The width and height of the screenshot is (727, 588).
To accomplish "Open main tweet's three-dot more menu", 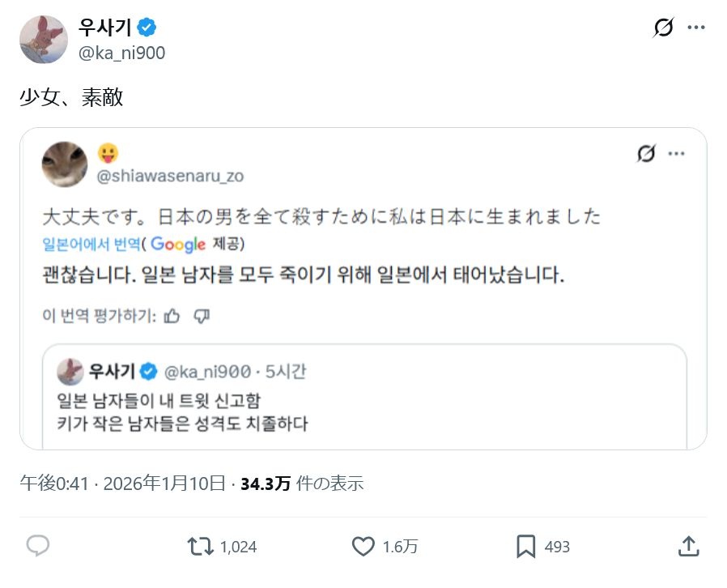I will (696, 28).
